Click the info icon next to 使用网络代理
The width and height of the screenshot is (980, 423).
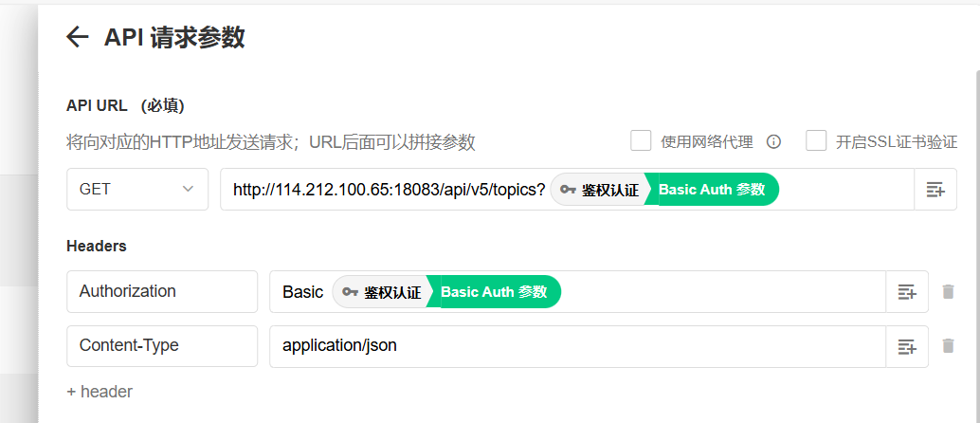(773, 142)
